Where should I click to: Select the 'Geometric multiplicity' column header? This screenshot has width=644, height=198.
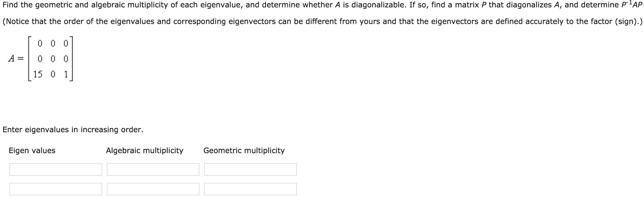coord(244,150)
